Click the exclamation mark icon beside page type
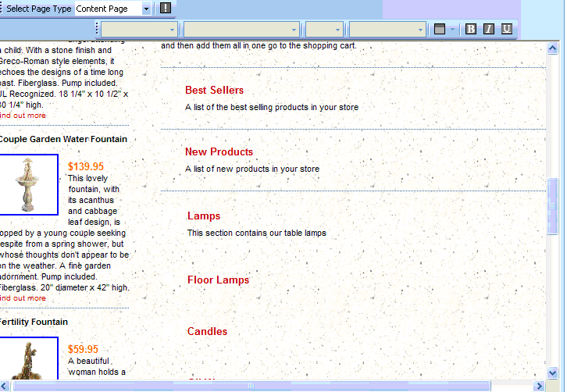This screenshot has width=567, height=392. 165,9
